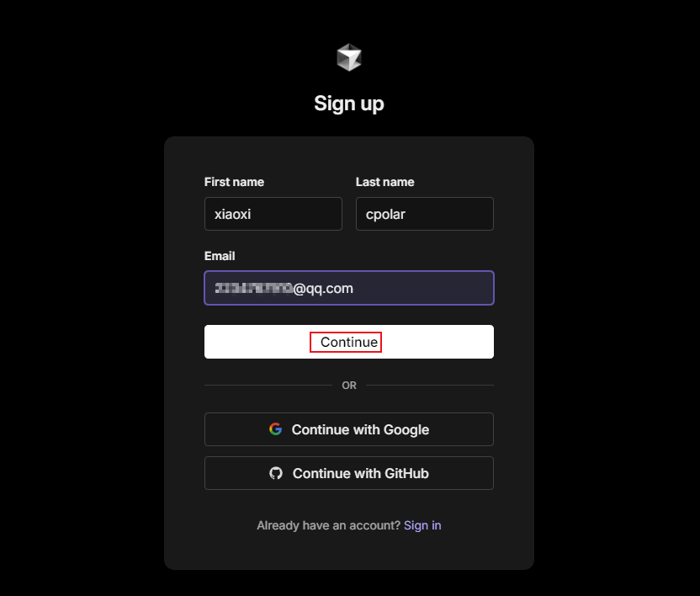
Task: Click the @qq.com domain text
Action: coord(322,288)
